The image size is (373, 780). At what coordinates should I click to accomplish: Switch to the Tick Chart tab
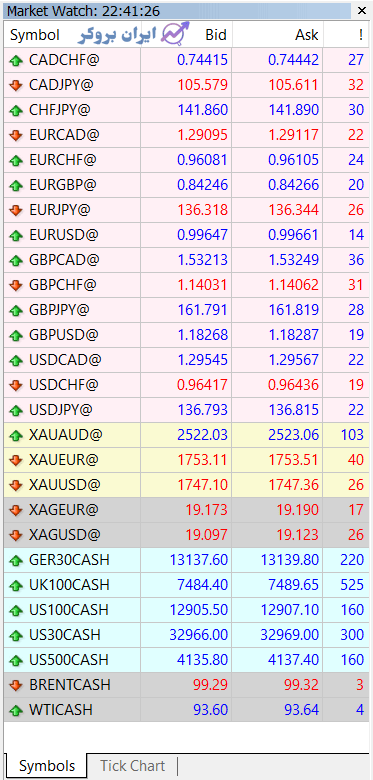point(132,766)
